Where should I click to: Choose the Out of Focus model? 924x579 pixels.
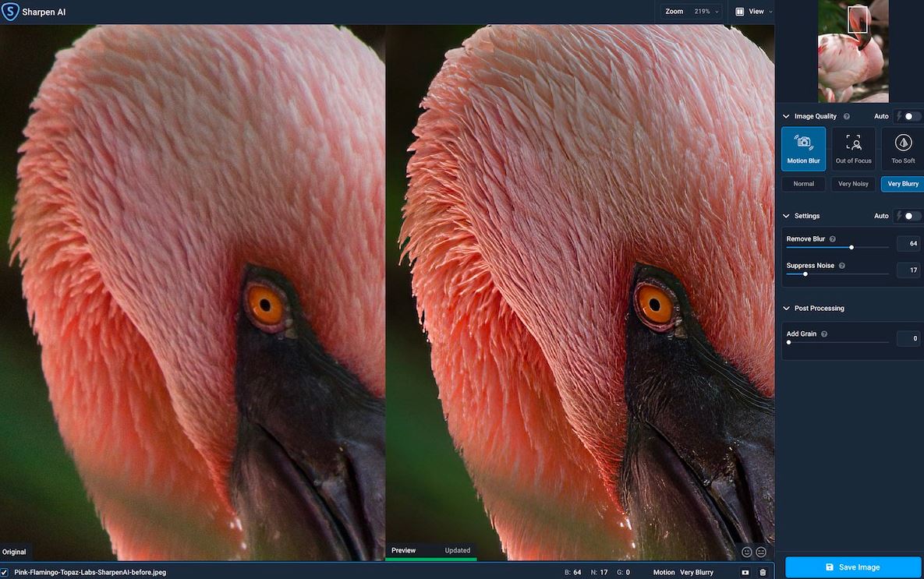click(853, 149)
